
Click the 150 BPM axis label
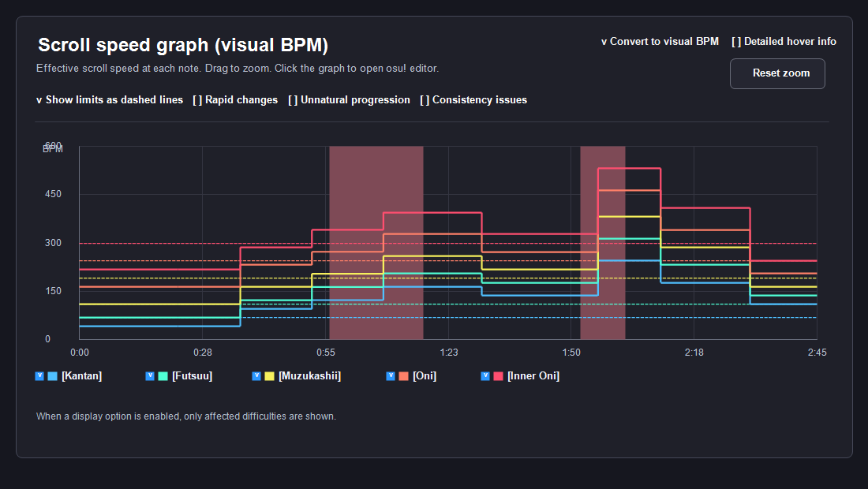53,291
